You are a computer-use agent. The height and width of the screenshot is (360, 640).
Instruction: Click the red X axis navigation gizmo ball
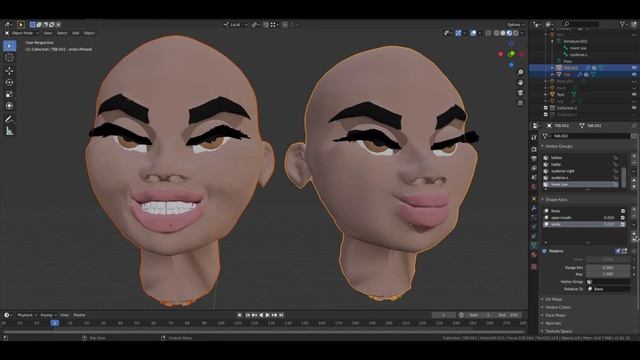click(501, 54)
